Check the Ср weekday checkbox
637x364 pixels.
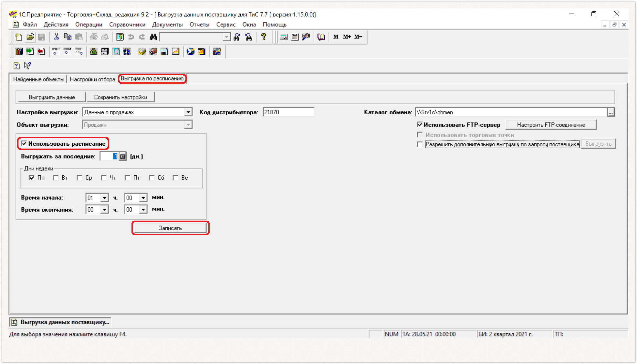pos(79,178)
